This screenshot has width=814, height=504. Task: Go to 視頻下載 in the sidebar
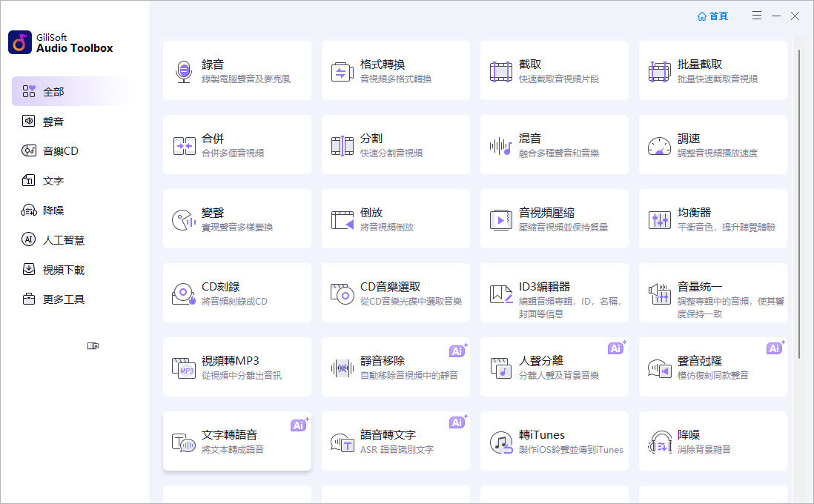(63, 270)
